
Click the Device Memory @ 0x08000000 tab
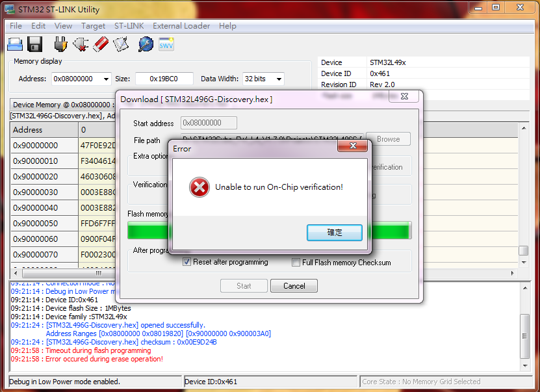tap(63, 105)
